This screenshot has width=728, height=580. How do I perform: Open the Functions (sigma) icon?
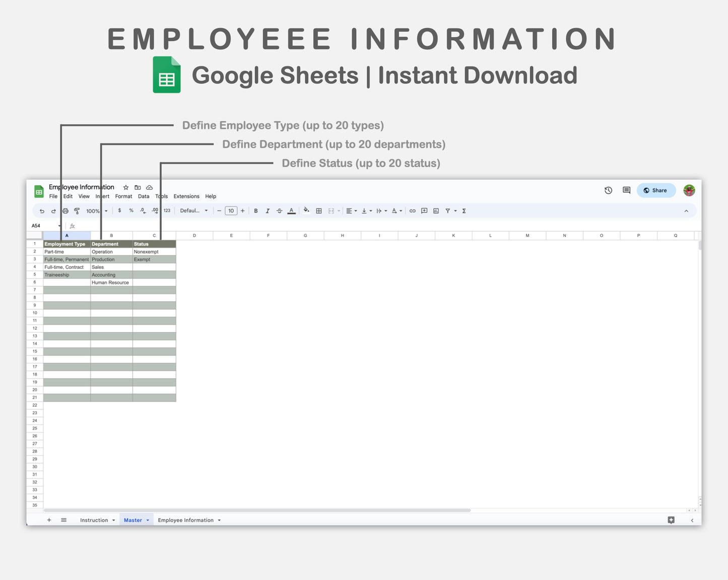tap(464, 211)
